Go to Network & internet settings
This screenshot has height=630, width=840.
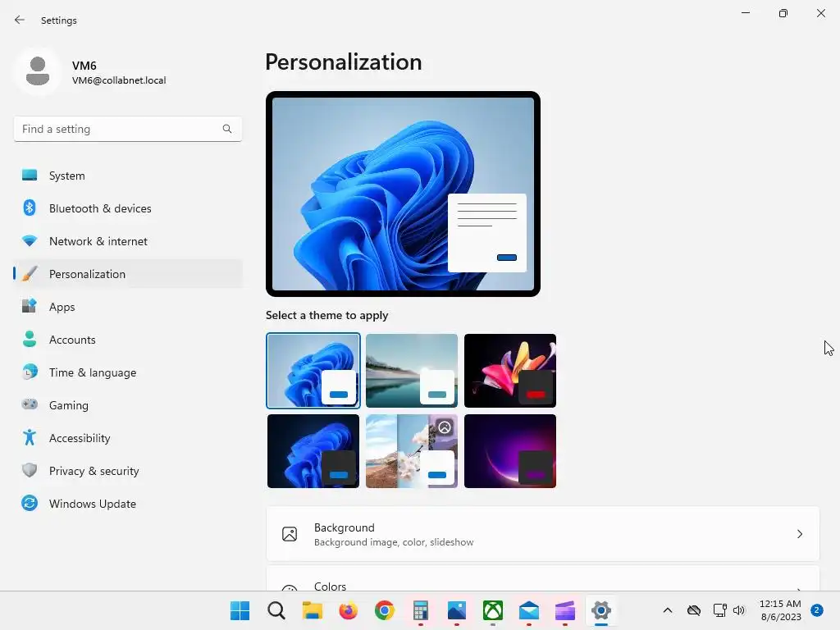click(127, 241)
